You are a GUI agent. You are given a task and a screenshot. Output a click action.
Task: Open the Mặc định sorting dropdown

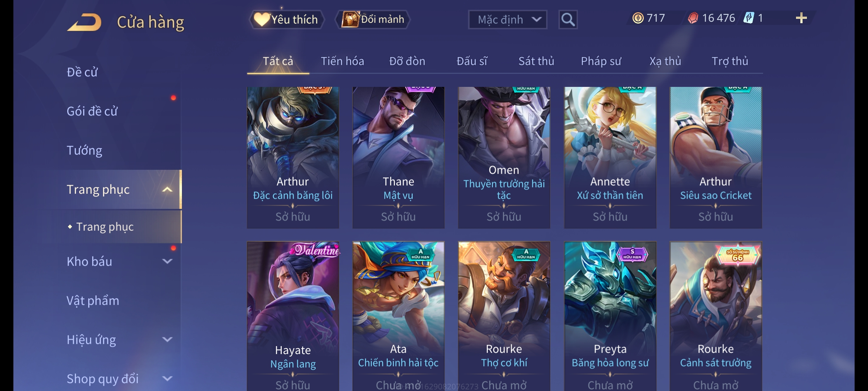pos(507,20)
